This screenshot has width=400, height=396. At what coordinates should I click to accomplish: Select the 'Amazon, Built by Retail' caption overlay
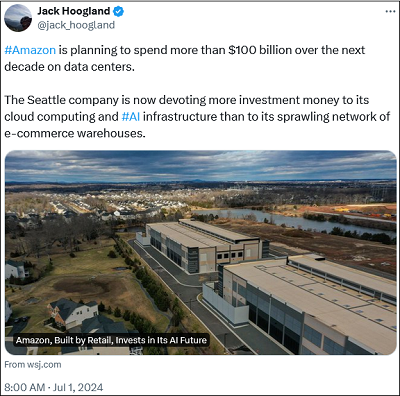click(x=112, y=340)
